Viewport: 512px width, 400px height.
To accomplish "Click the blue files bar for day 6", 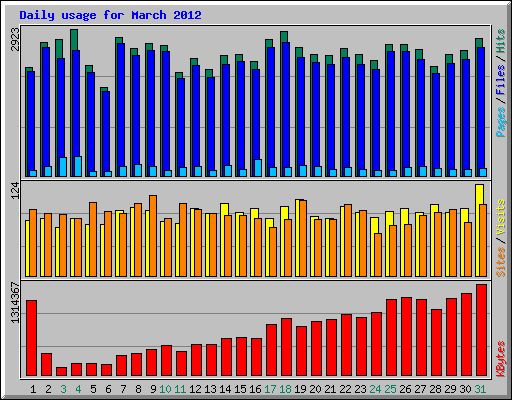I will point(106,132).
